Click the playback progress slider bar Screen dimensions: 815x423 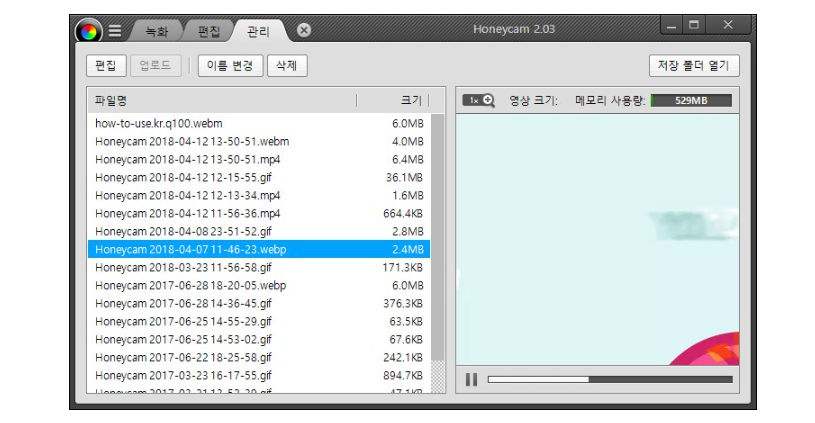609,379
